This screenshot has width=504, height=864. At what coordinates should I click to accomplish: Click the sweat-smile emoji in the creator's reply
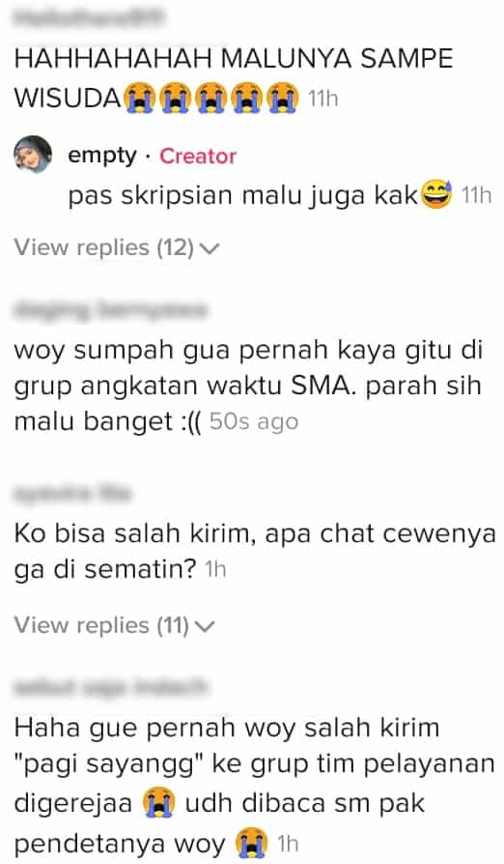pos(436,195)
